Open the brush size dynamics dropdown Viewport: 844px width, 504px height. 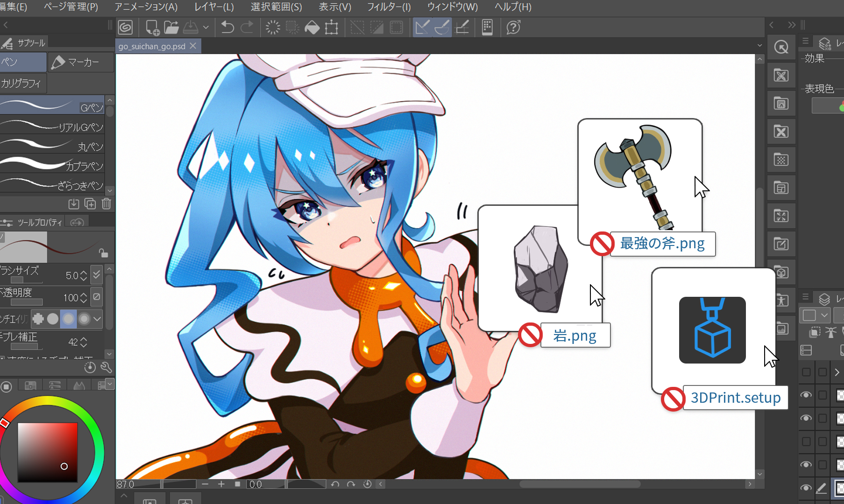pyautogui.click(x=97, y=275)
